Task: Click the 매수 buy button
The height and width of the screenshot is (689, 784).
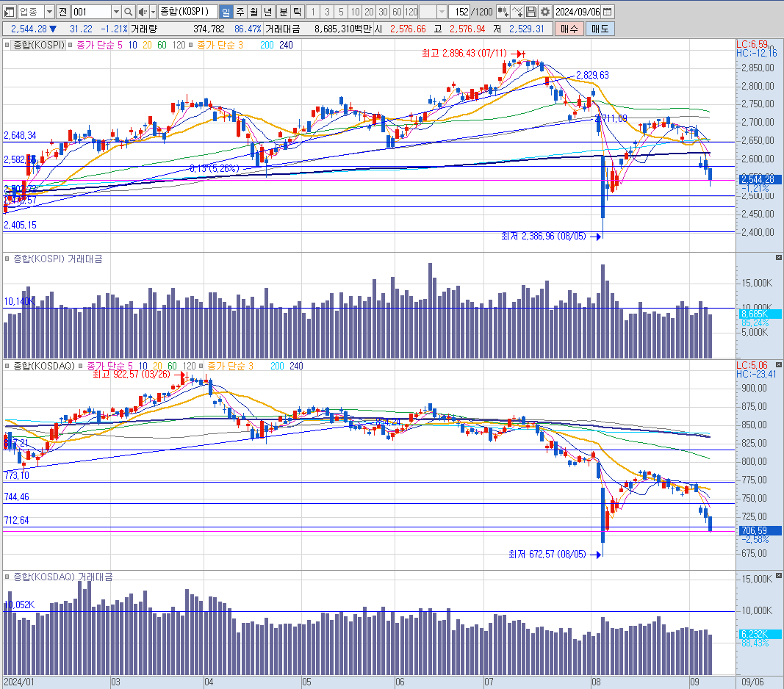Action: [x=569, y=29]
